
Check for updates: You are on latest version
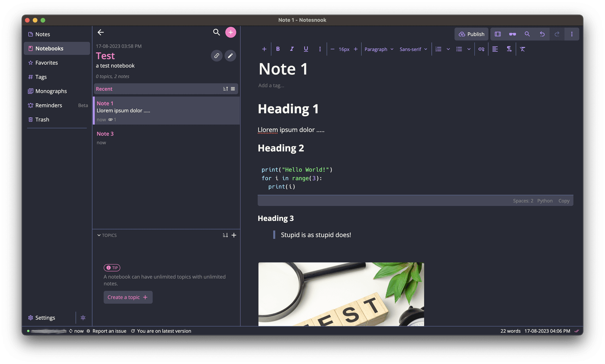[161, 331]
